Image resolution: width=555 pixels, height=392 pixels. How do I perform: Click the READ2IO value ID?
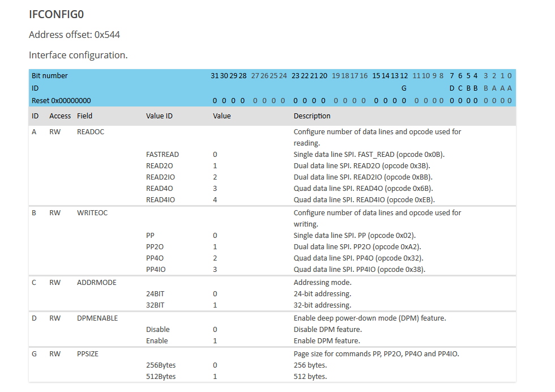pyautogui.click(x=161, y=177)
